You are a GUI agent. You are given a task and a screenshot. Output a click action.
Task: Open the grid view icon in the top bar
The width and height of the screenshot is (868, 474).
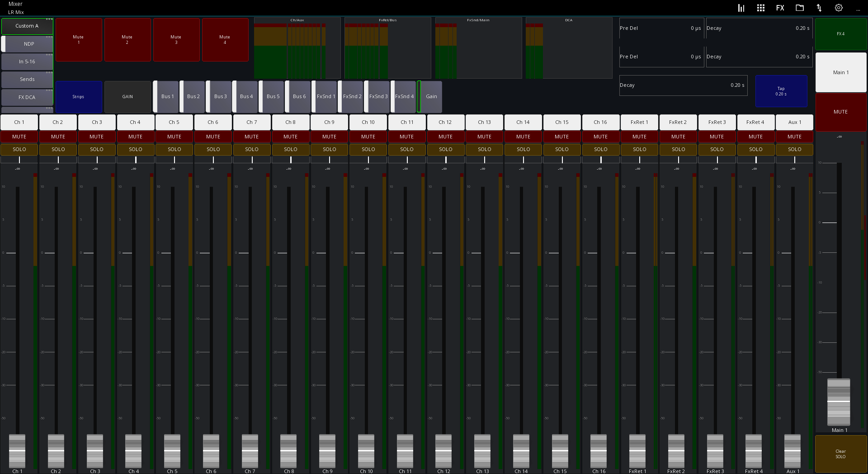[x=760, y=8]
